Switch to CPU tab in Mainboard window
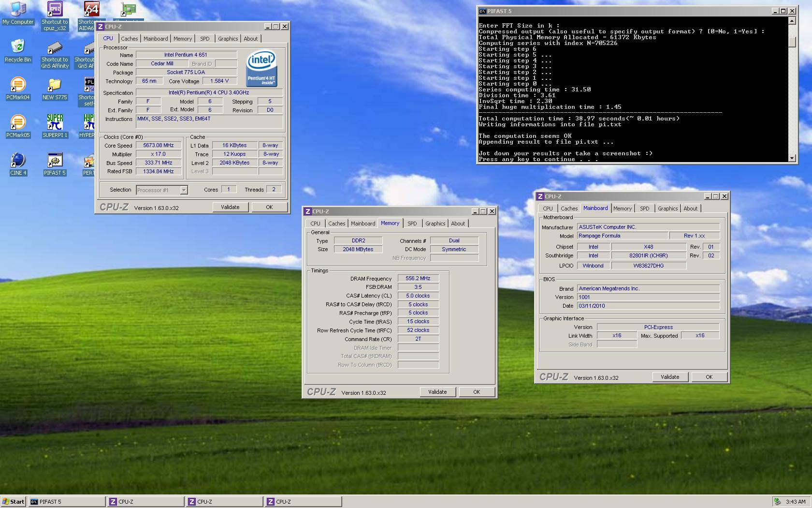The width and height of the screenshot is (812, 508). 548,209
